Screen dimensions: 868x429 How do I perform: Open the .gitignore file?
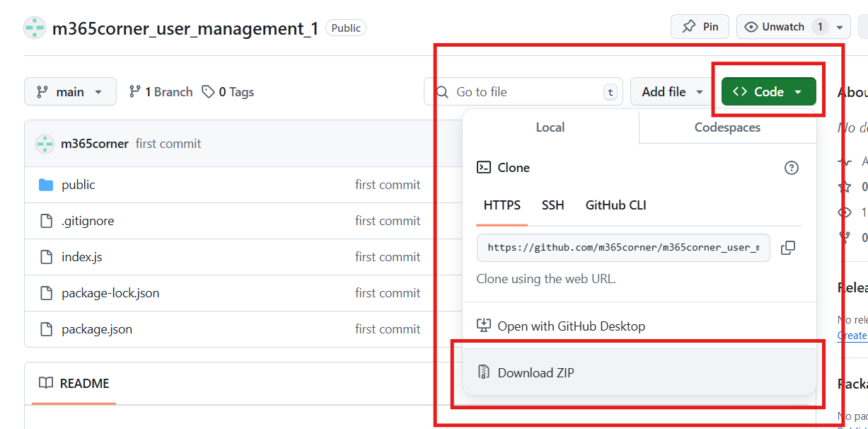coord(88,221)
